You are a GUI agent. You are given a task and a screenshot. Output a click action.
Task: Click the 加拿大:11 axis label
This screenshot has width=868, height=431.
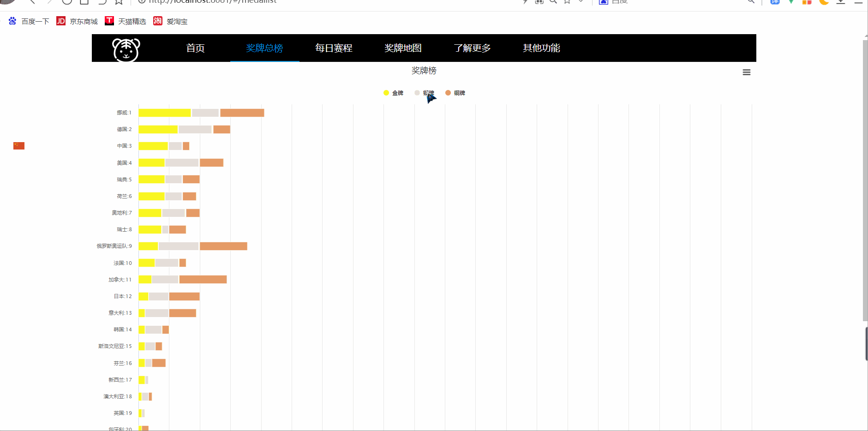[x=120, y=280]
